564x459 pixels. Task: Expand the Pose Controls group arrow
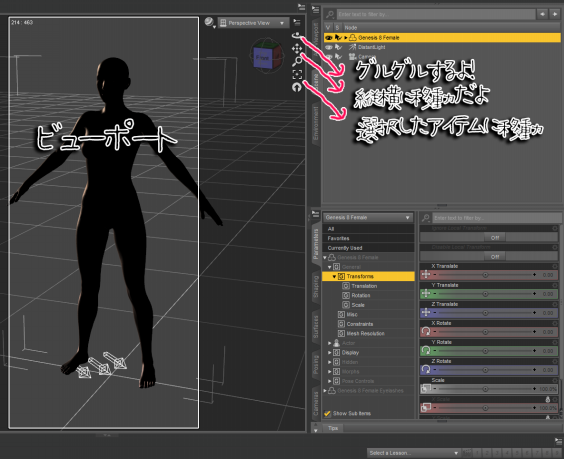tap(329, 381)
